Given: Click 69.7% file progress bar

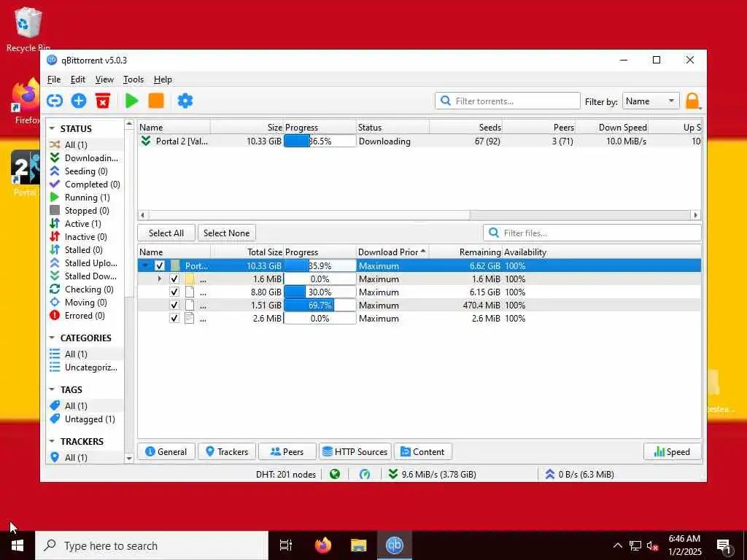Looking at the screenshot, I should pos(320,306).
